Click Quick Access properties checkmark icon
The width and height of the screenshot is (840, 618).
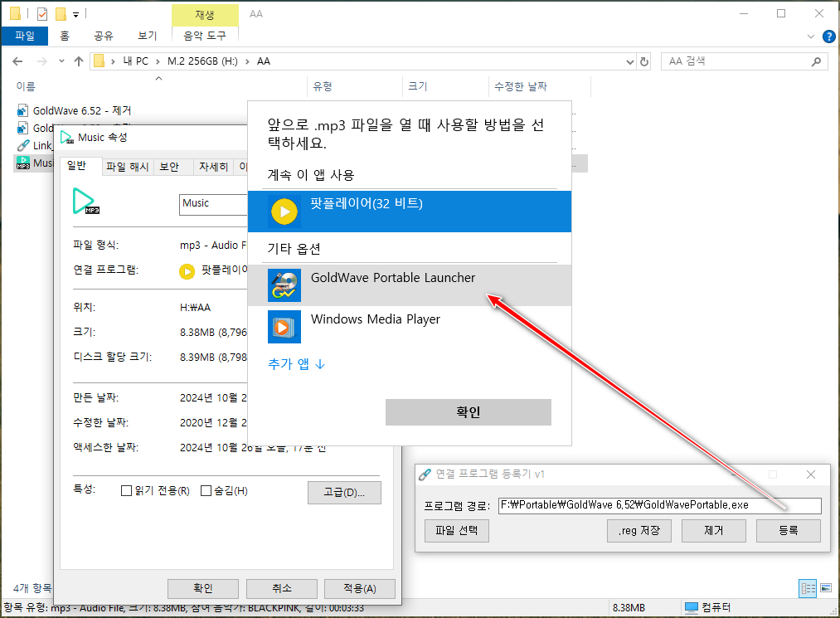42,14
